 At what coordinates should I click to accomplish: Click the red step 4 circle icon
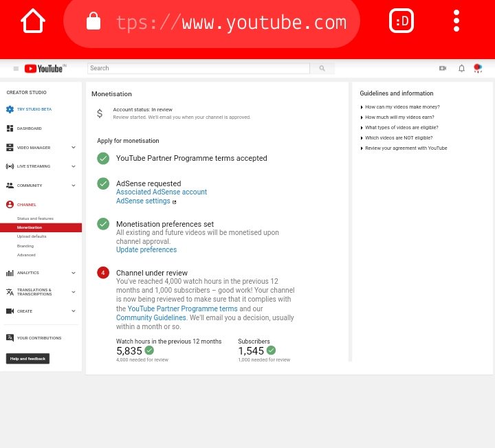tap(103, 273)
